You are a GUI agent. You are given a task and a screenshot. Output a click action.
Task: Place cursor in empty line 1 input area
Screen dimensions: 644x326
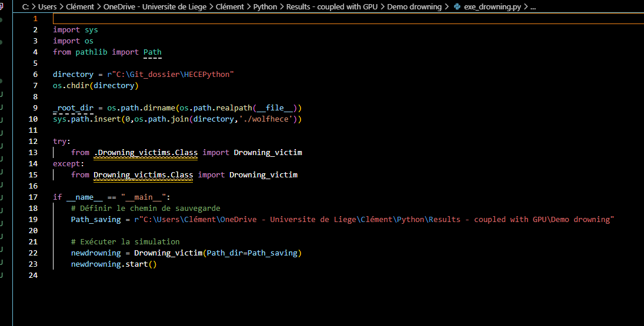tap(294, 19)
